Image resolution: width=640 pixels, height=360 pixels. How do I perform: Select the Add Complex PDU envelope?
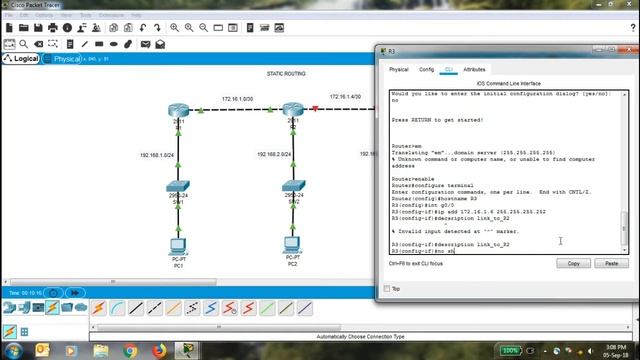coord(160,44)
